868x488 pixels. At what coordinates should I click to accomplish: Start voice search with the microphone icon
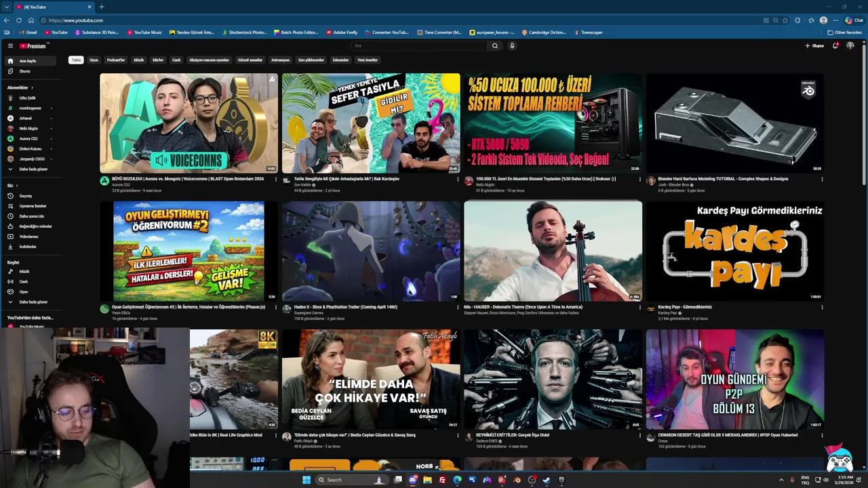coord(512,46)
